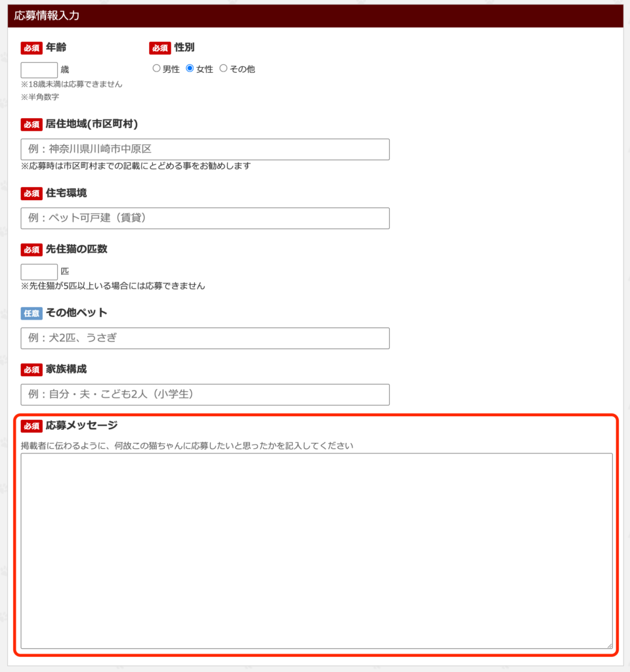Click the 必須 badge beside 性別

coord(159,48)
